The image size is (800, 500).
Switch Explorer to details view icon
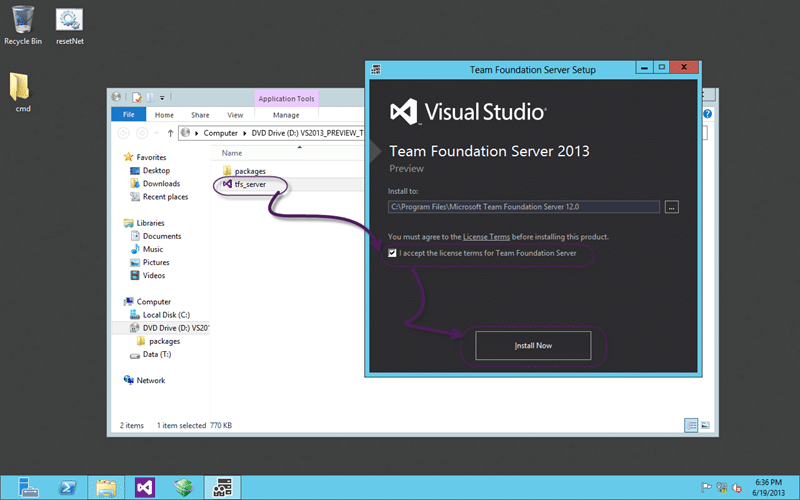691,425
